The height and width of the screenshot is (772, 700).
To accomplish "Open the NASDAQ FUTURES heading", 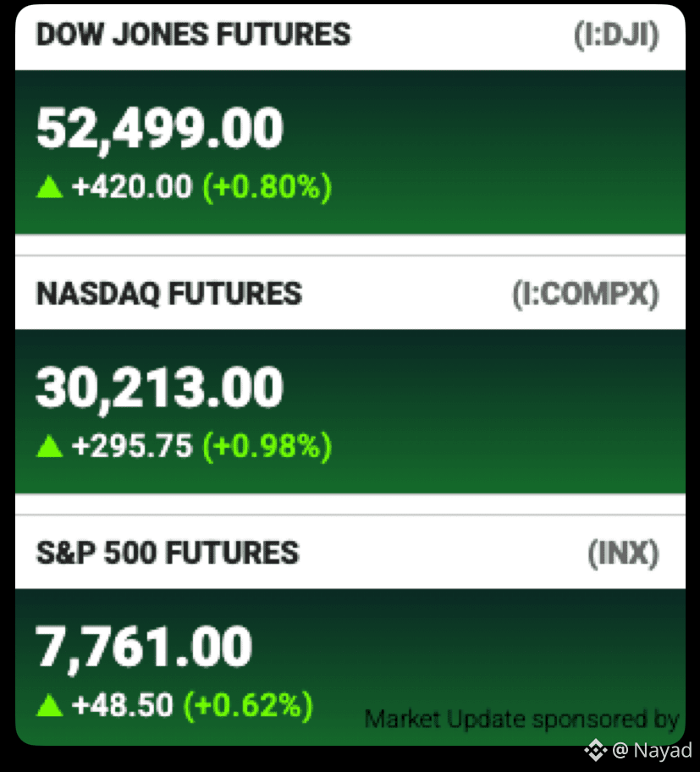I will tap(169, 294).
